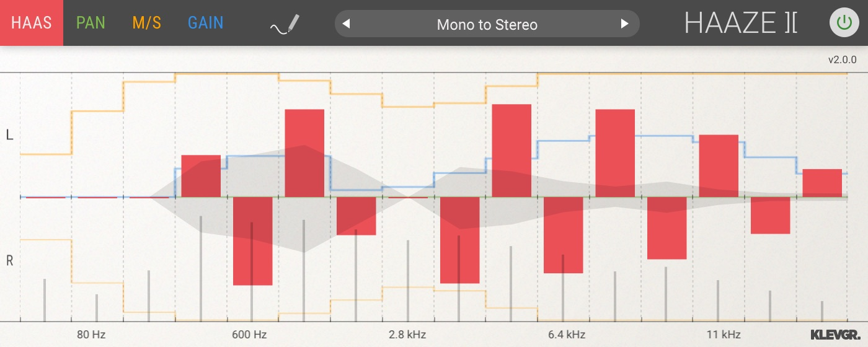This screenshot has height=347, width=868.
Task: Select next preset with right arrow
Action: 625,24
